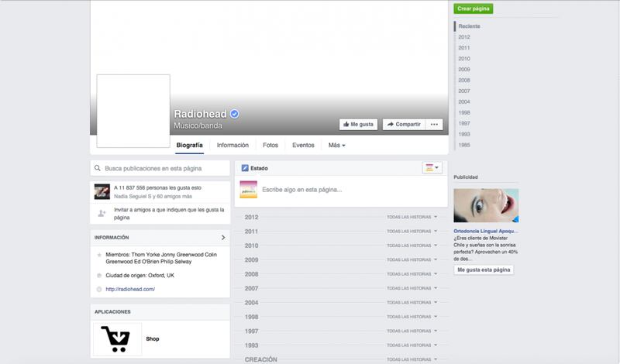
Task: Jump to 1997 in sidebar timeline
Action: pos(464,123)
